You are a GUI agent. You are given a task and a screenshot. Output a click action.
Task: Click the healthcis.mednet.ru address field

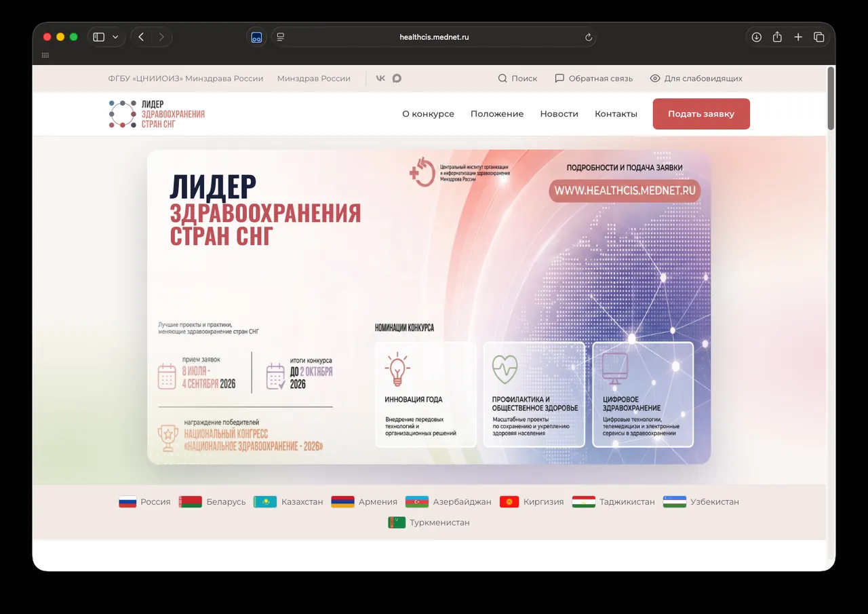434,37
